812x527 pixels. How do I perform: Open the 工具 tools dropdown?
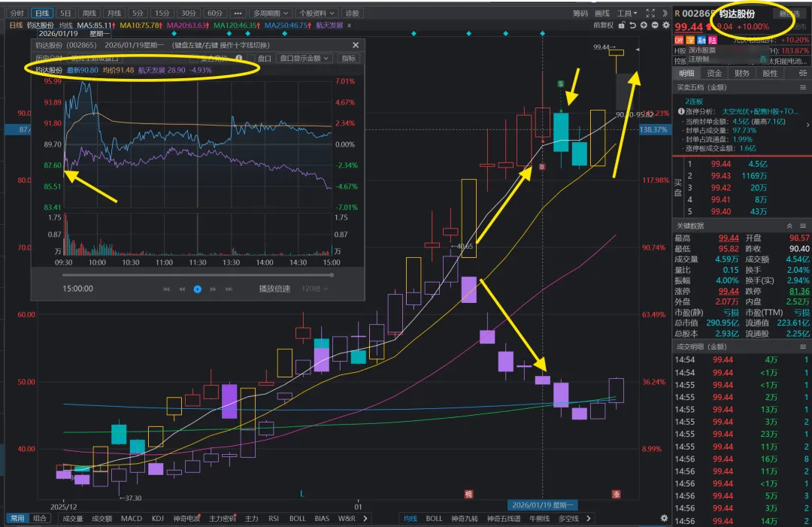click(626, 13)
